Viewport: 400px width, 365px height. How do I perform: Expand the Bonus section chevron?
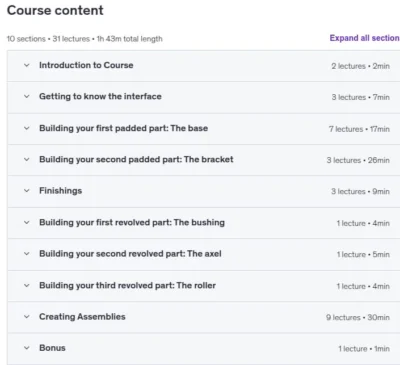(27, 348)
